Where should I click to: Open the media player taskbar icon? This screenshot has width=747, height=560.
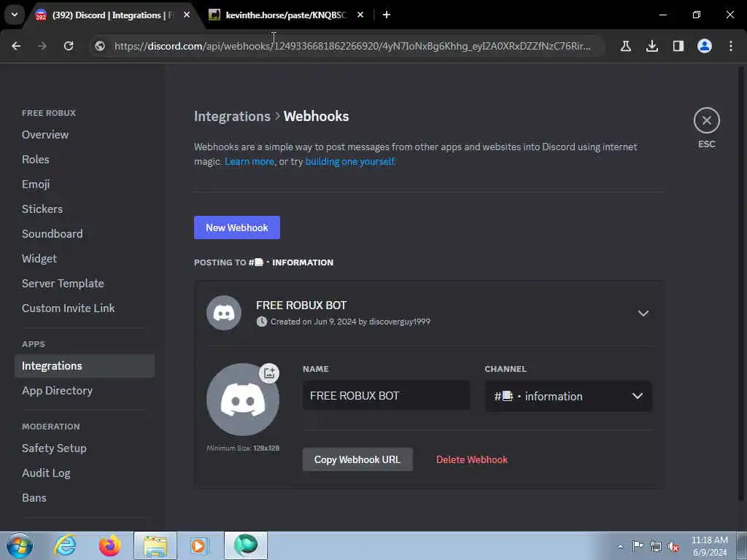[198, 545]
